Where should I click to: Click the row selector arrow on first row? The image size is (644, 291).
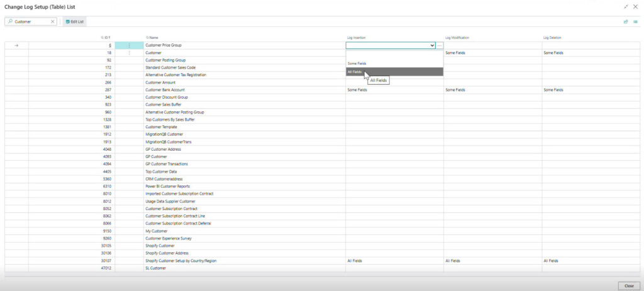pyautogui.click(x=16, y=45)
